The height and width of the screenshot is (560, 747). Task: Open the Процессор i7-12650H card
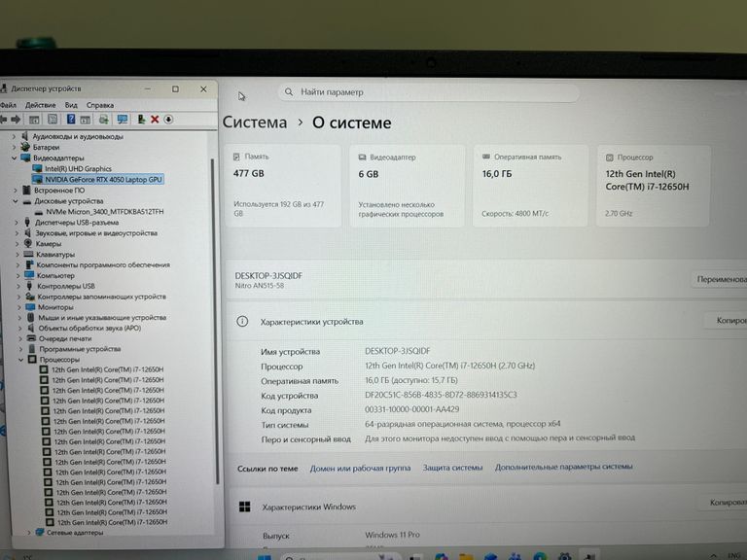[654, 186]
